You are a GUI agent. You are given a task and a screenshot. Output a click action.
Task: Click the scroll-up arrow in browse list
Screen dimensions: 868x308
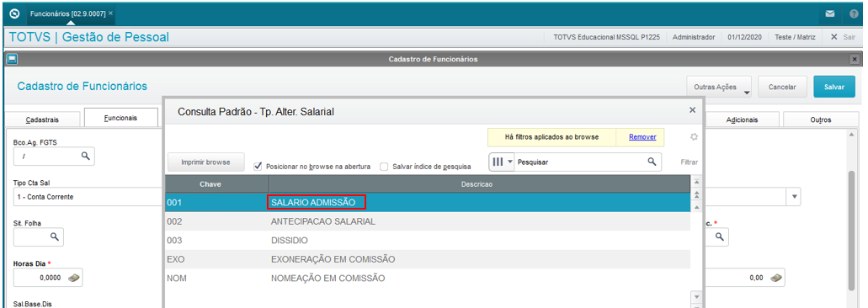697,207
